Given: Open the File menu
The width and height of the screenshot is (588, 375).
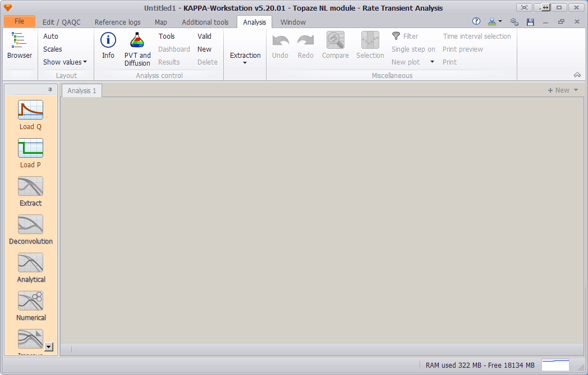Looking at the screenshot, I should [20, 21].
